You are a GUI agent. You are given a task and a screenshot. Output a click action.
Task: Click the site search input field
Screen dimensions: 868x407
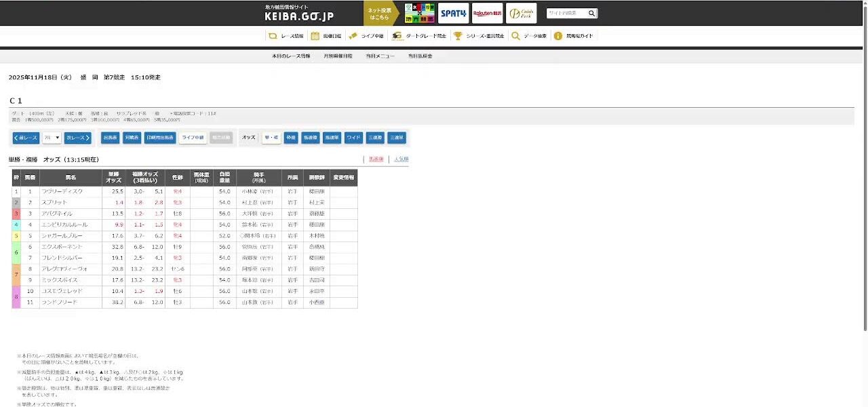[566, 14]
